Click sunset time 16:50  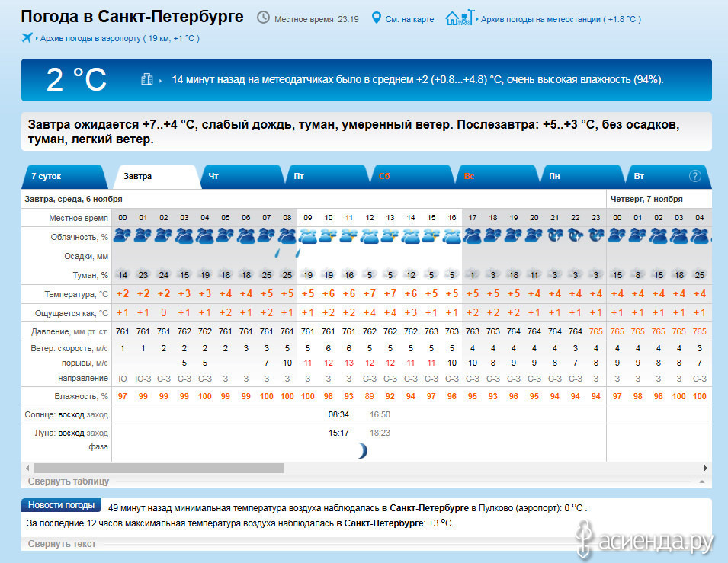tap(380, 414)
